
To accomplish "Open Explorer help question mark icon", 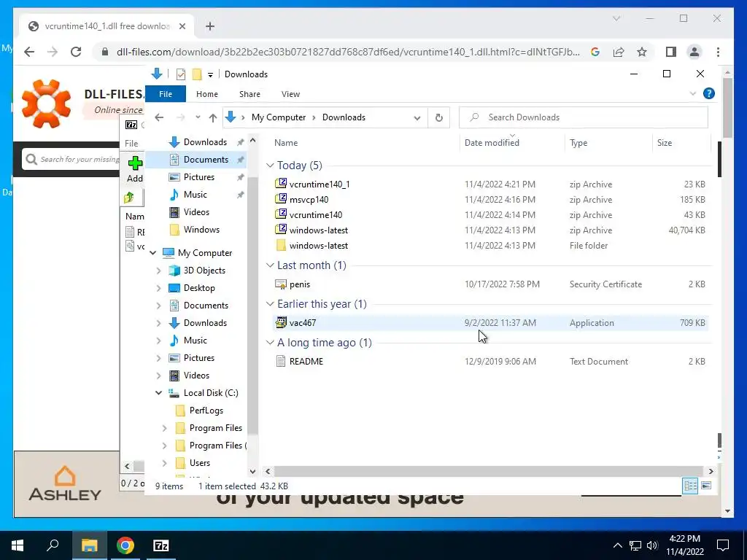I will click(x=709, y=93).
